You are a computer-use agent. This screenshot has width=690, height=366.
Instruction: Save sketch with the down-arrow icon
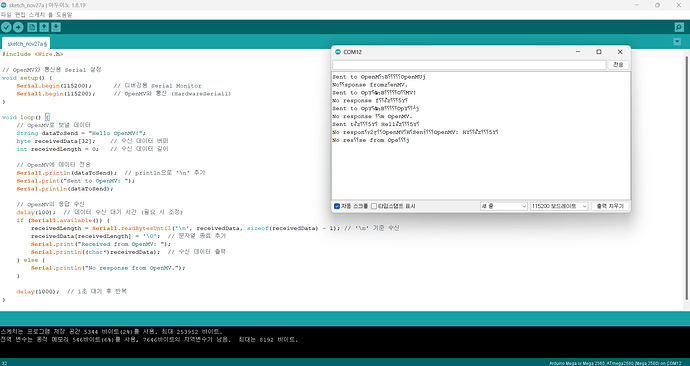(56, 27)
